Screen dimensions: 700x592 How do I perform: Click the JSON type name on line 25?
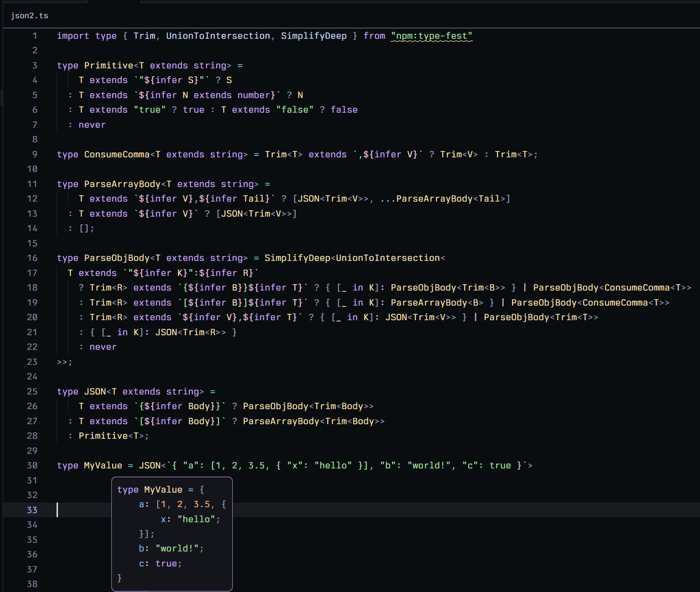(95, 392)
